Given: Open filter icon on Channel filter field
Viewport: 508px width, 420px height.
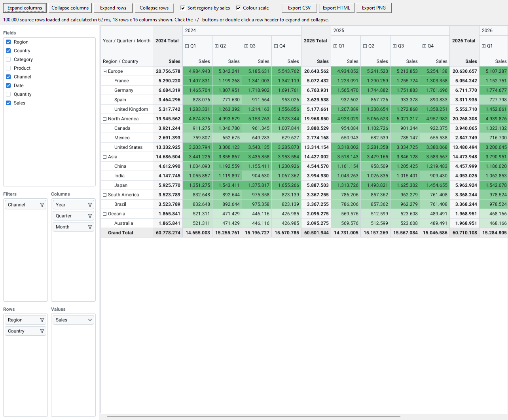Looking at the screenshot, I should point(42,205).
